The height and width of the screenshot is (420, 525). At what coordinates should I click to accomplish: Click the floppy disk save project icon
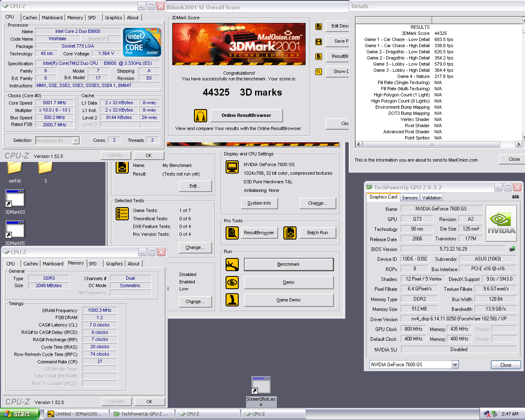tap(319, 41)
